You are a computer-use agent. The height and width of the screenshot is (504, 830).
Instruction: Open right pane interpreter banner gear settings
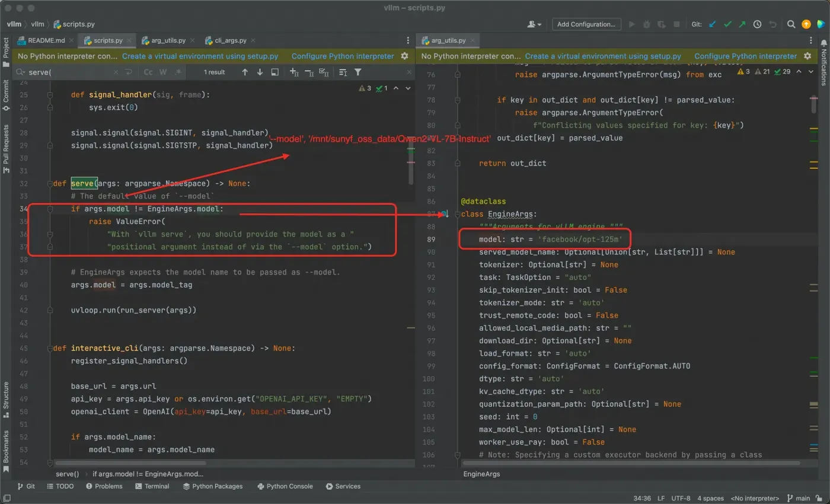point(807,56)
